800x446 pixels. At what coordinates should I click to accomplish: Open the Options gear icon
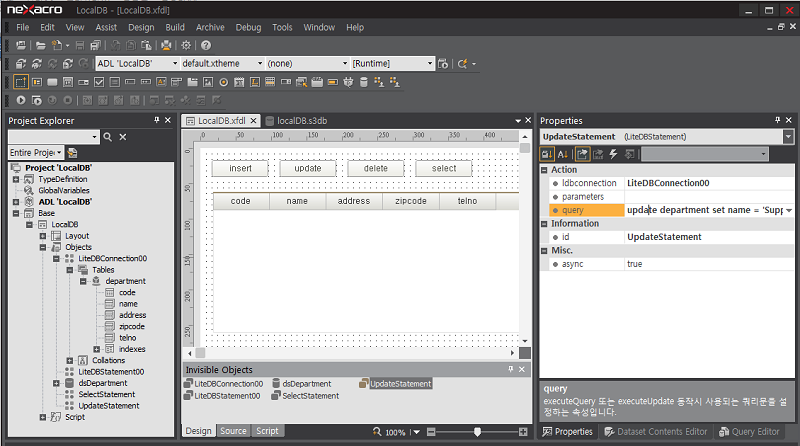point(186,45)
